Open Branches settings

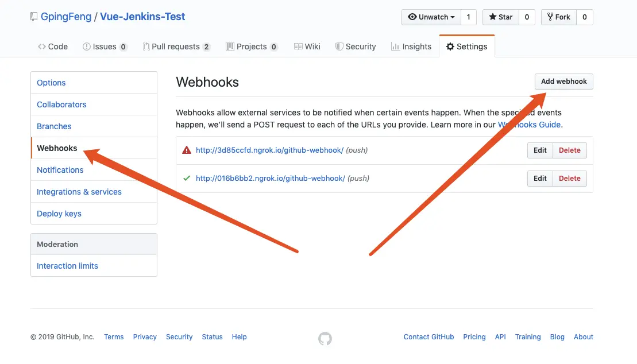point(94,126)
